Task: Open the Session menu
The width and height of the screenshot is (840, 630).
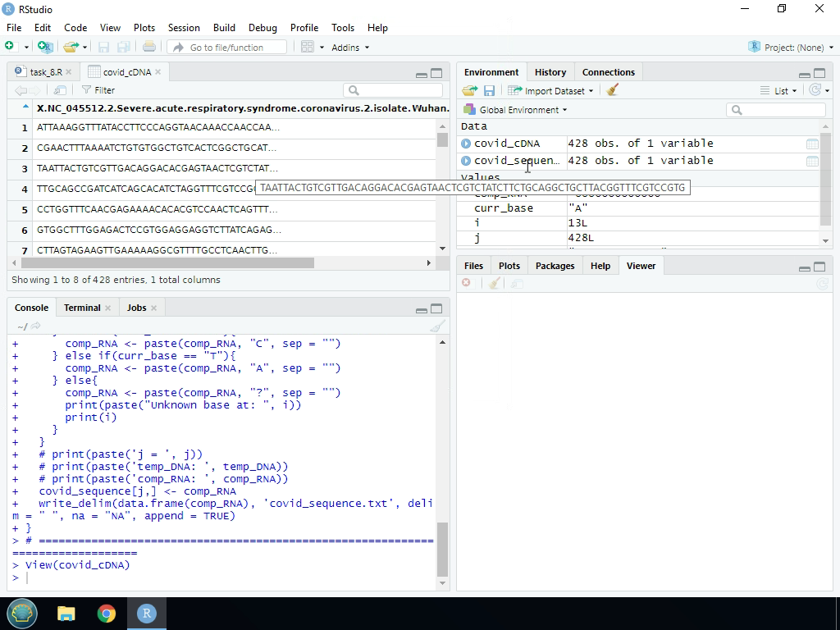Action: (x=184, y=27)
